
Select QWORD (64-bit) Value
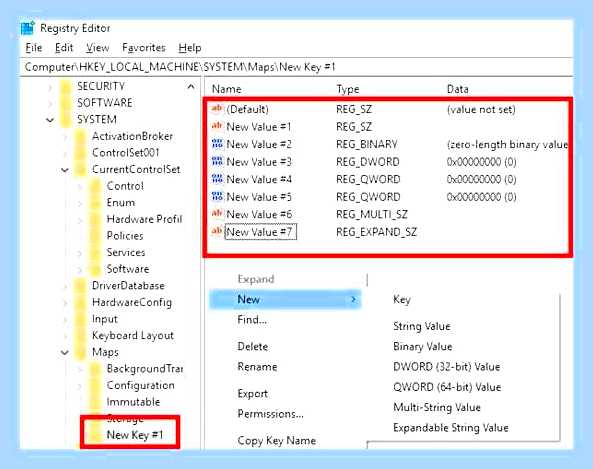447,387
